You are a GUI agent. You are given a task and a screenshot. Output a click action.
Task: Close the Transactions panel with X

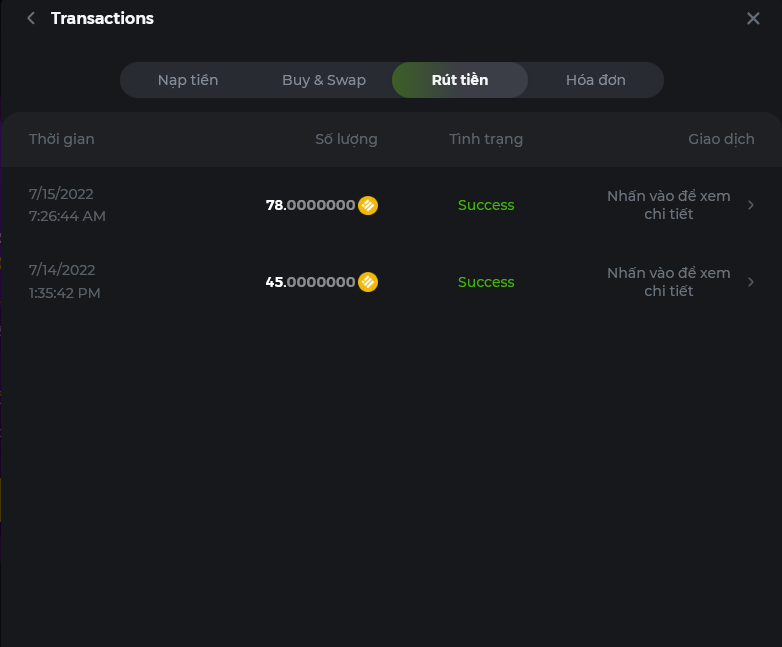tap(753, 18)
